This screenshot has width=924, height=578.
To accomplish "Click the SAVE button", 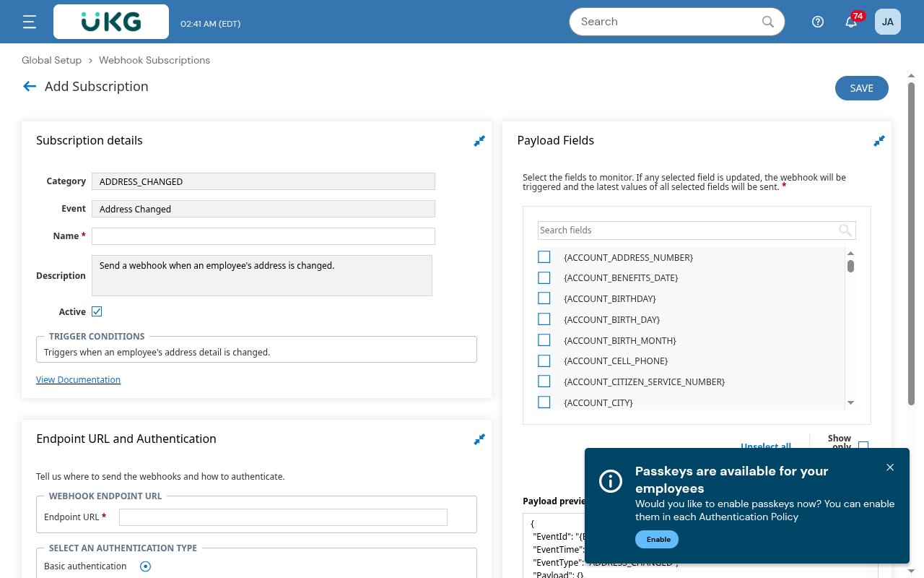I will click(x=862, y=88).
